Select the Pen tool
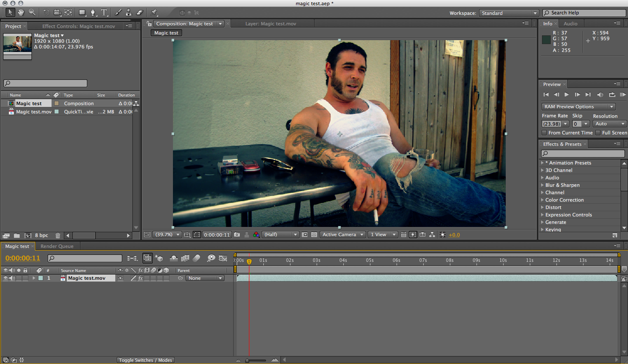Image resolution: width=628 pixels, height=364 pixels. tap(93, 12)
